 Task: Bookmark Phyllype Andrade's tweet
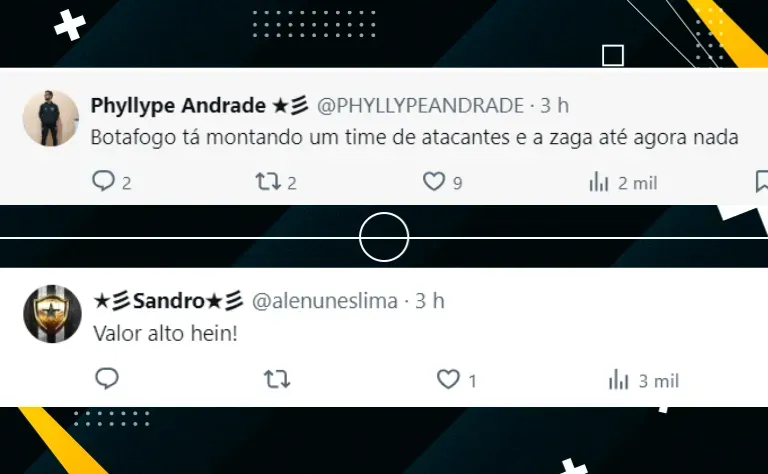click(x=762, y=182)
